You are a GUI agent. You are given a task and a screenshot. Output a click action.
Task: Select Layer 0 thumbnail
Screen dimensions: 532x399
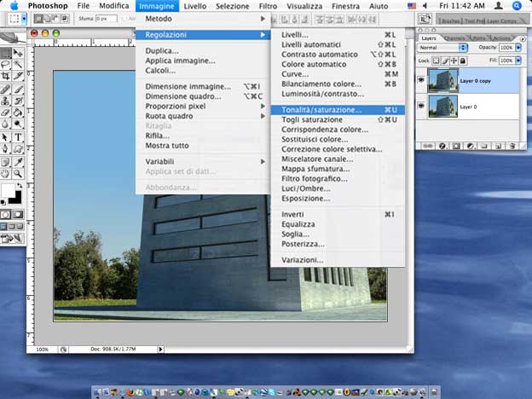[443, 105]
